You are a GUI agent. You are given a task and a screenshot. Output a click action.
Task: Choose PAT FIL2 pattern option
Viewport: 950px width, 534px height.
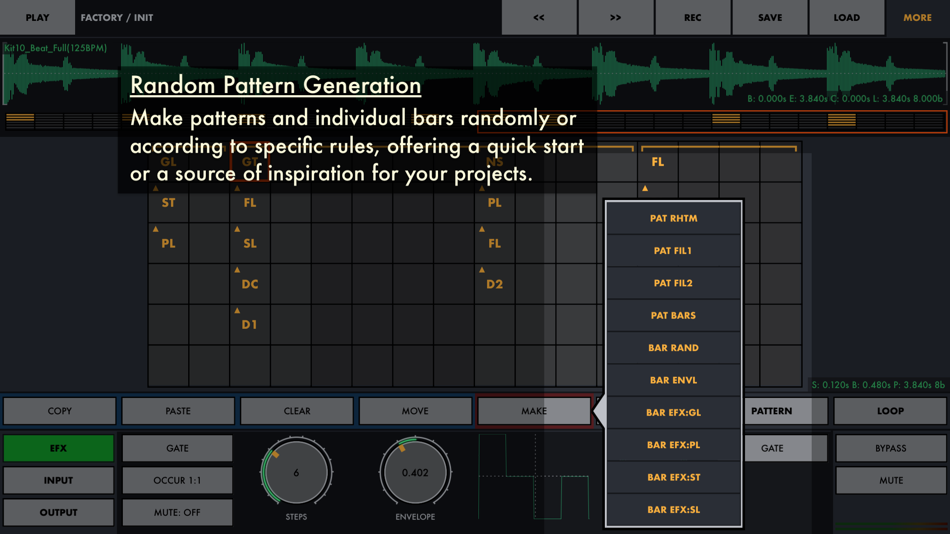coord(674,283)
